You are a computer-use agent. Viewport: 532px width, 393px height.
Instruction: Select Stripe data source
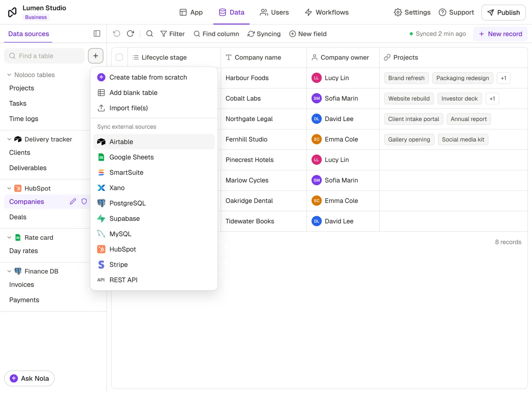(154, 265)
